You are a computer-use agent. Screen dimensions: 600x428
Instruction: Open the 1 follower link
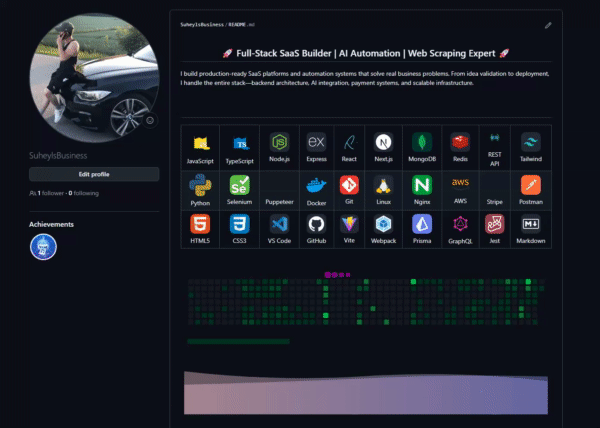click(48, 192)
